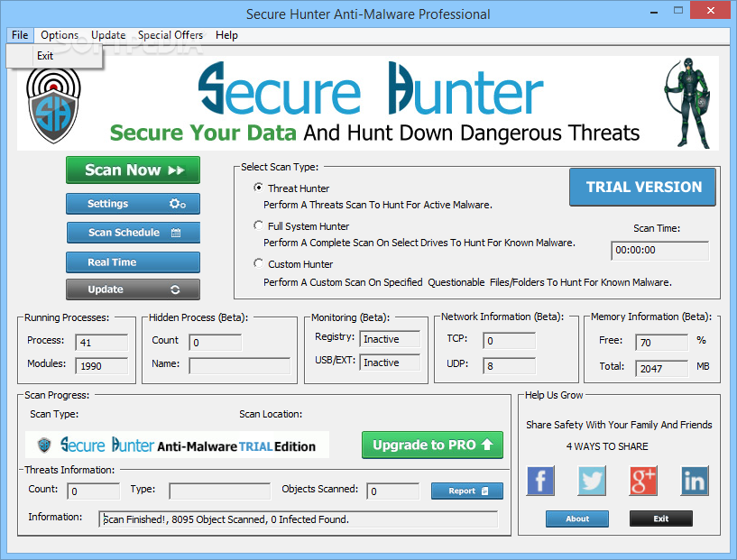Click the Total memory field showing 2047
Viewport: 737px width, 560px height.
coord(662,369)
